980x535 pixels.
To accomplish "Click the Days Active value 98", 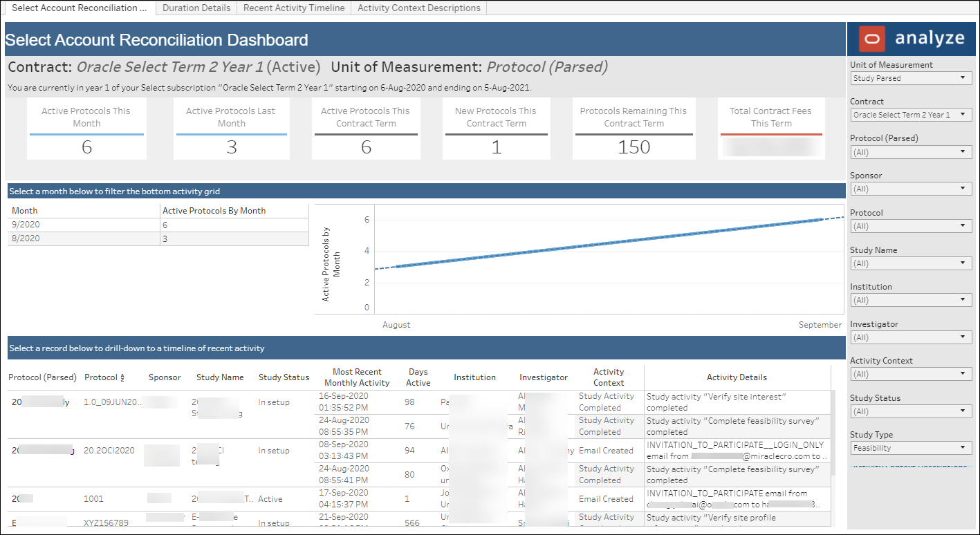I will point(409,402).
